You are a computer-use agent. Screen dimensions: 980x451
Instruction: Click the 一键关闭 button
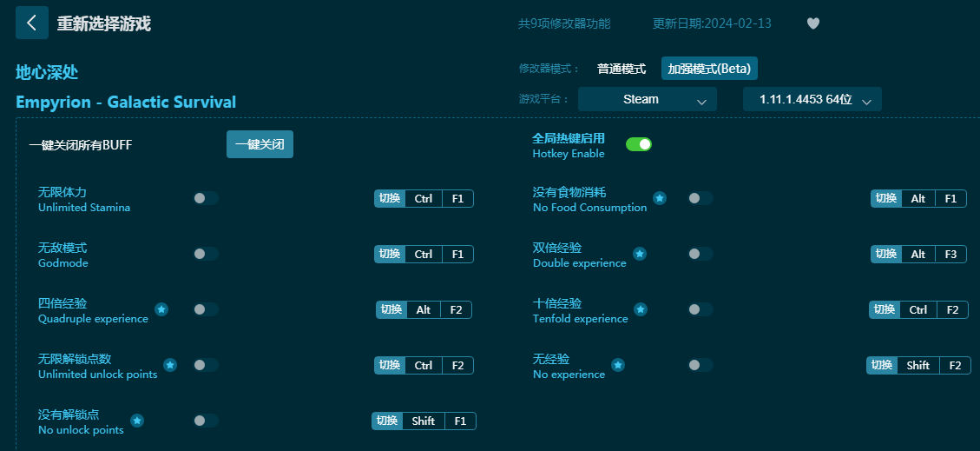[260, 144]
